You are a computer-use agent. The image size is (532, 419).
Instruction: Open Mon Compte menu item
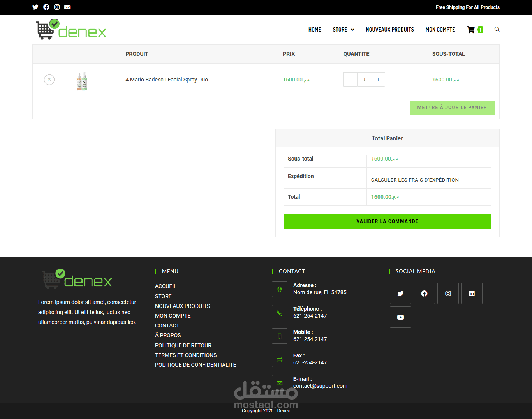(x=440, y=30)
